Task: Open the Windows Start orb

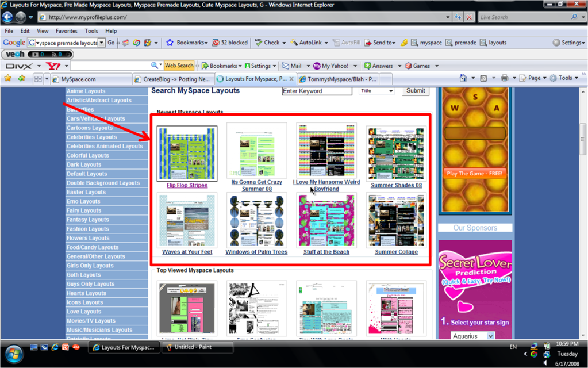Action: [14, 354]
